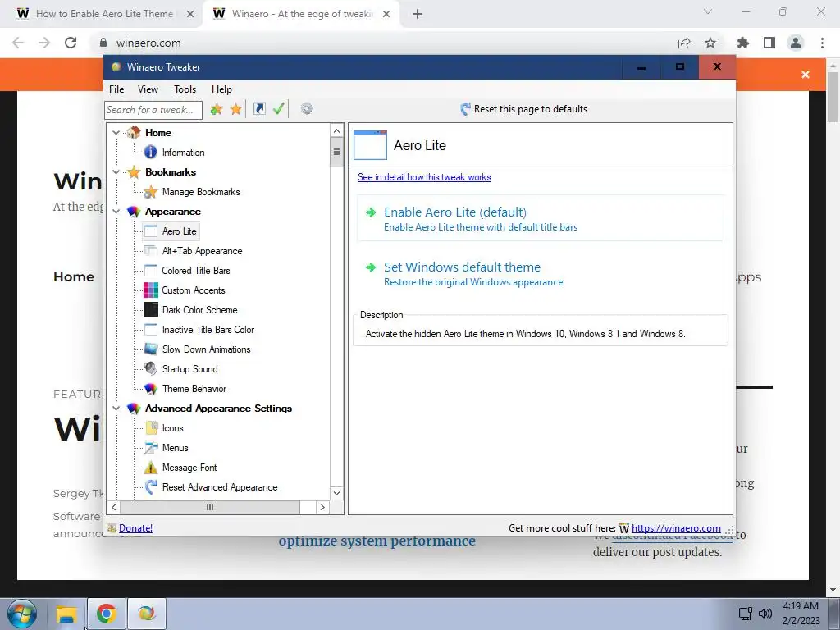840x630 pixels.
Task: Click the Reset this page to defaults icon
Action: point(466,109)
